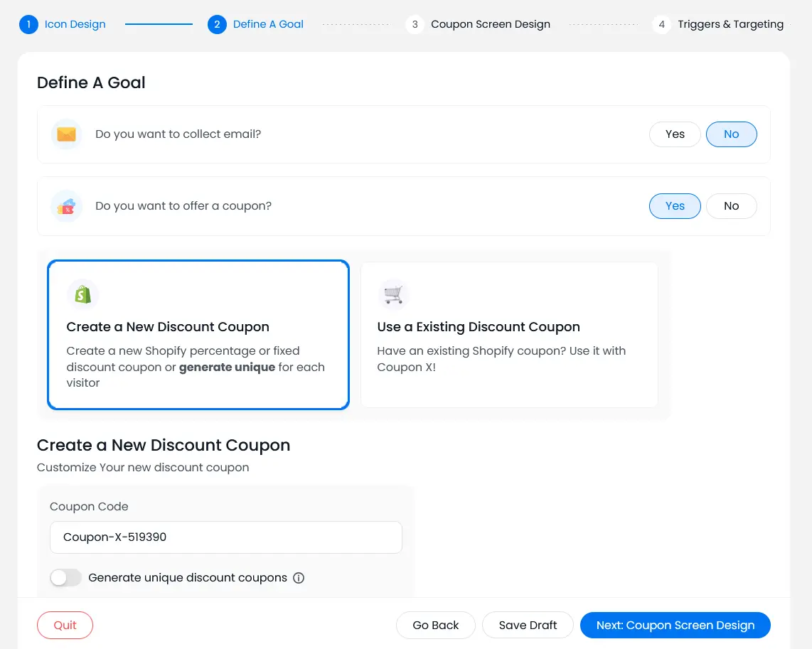Image resolution: width=812 pixels, height=649 pixels.
Task: Click step 3 number circle
Action: coord(415,24)
